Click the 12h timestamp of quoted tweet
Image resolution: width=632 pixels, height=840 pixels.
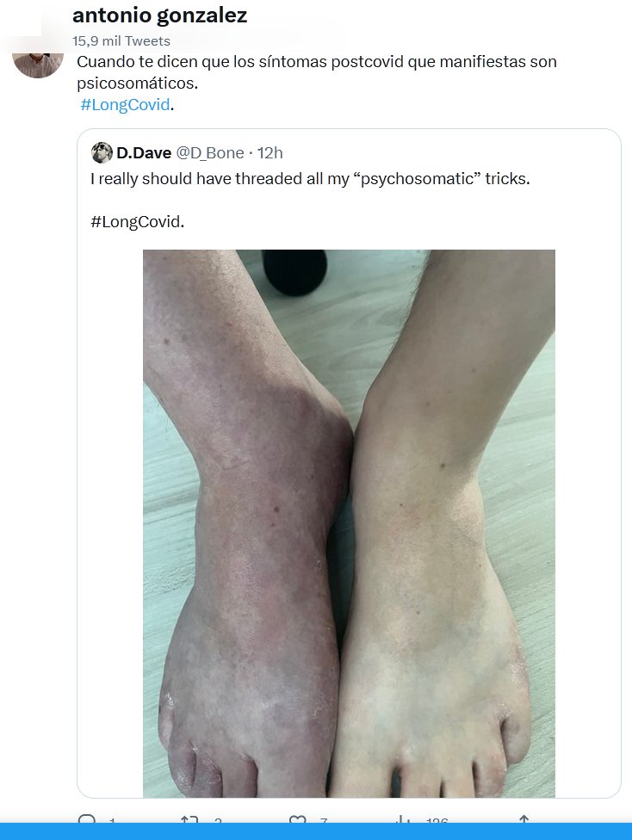tap(270, 153)
